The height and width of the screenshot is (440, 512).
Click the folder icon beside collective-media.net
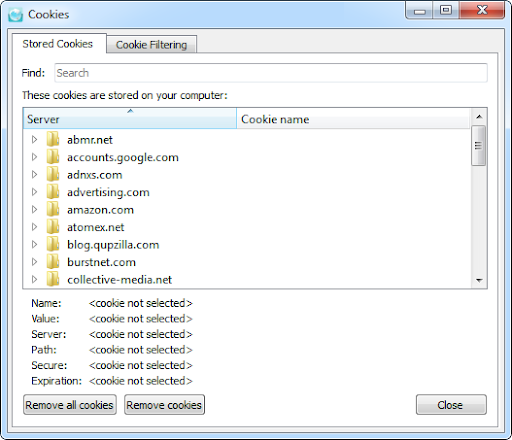(x=53, y=279)
